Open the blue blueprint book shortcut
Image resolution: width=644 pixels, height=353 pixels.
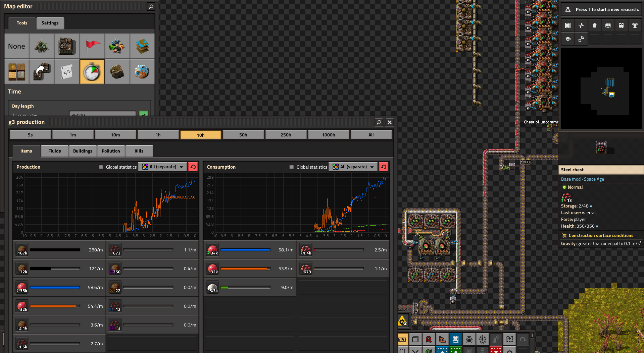pyautogui.click(x=456, y=339)
